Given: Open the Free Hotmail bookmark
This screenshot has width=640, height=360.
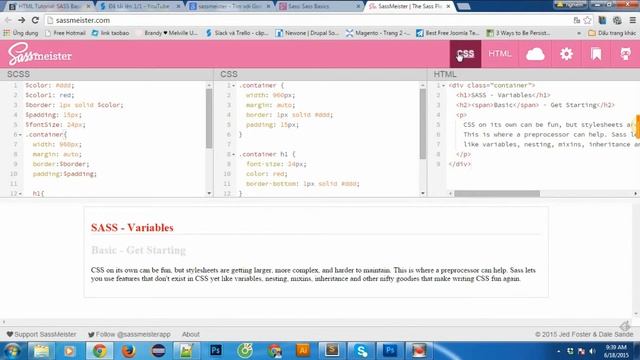Looking at the screenshot, I should [65, 33].
